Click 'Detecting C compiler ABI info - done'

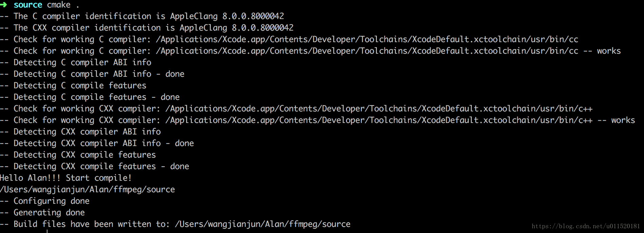pos(92,74)
